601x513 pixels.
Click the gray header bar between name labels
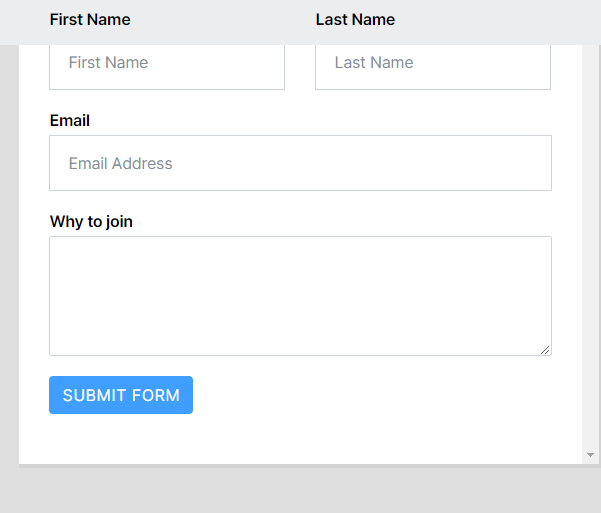222,20
